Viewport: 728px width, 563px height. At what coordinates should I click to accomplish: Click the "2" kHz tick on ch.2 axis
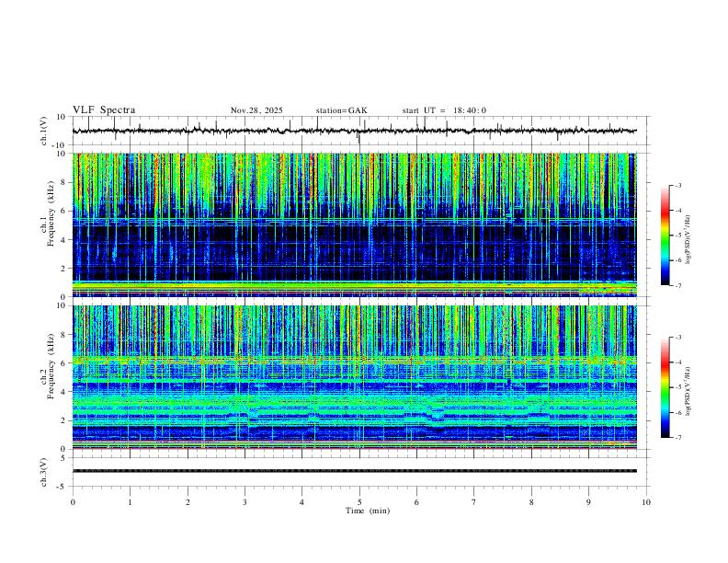tap(63, 420)
